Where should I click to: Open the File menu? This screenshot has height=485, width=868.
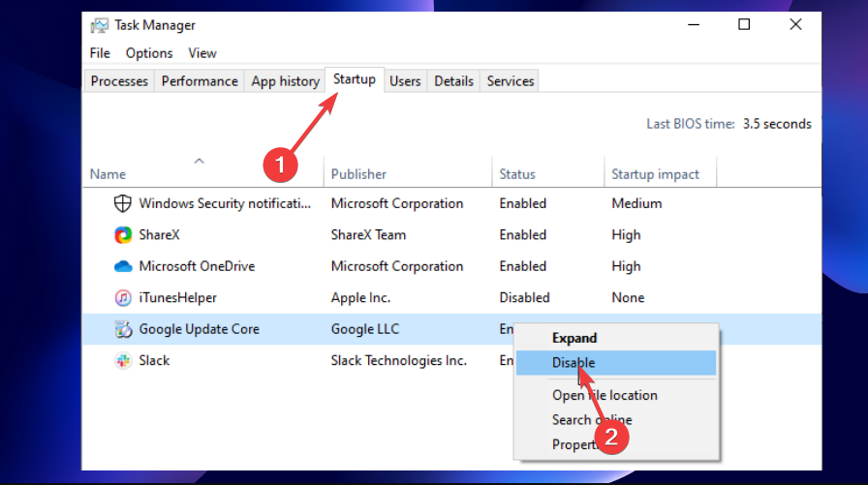tap(100, 53)
